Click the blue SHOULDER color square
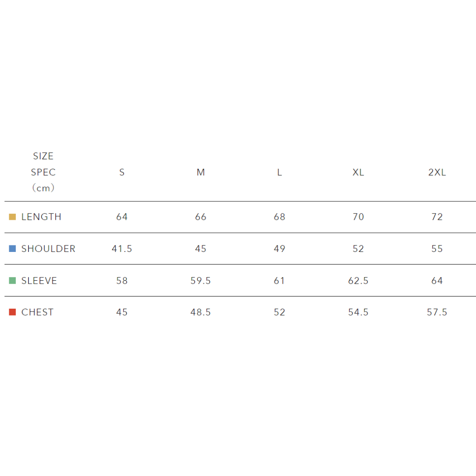Image resolution: width=476 pixels, height=476 pixels. (x=13, y=249)
